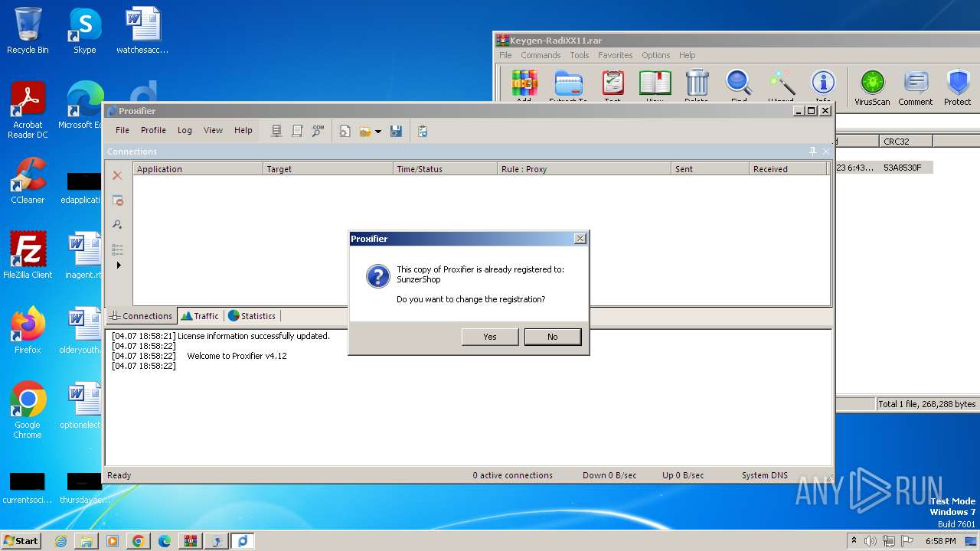
Task: Click the block connection sidebar icon
Action: pyautogui.click(x=117, y=200)
